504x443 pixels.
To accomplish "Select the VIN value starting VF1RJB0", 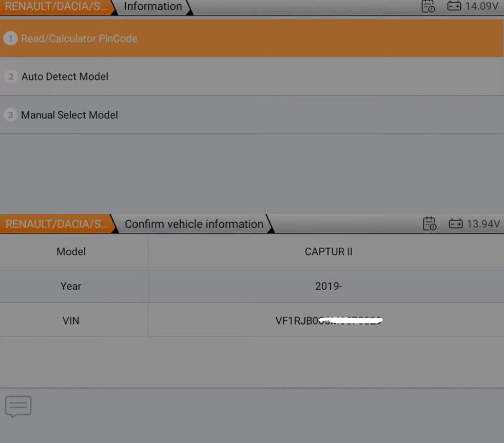I will [x=329, y=320].
